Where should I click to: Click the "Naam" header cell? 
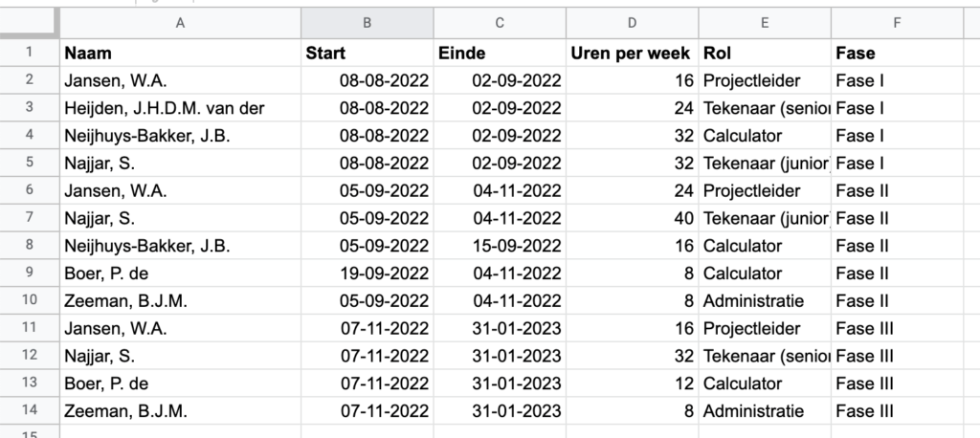(180, 54)
